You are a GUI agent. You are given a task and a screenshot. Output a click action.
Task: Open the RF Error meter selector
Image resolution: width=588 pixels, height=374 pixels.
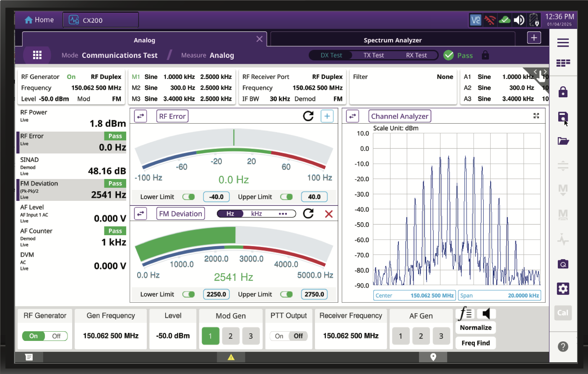click(172, 116)
